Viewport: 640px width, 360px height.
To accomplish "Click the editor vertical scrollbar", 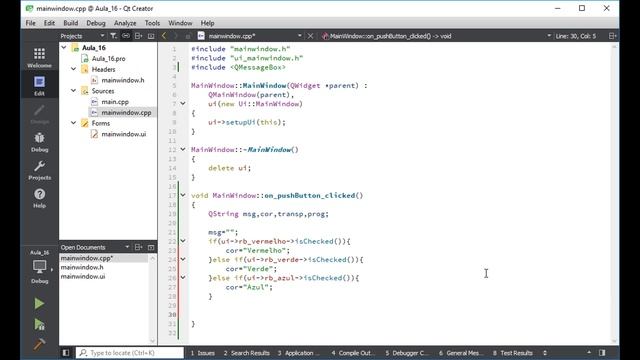I will 614,193.
